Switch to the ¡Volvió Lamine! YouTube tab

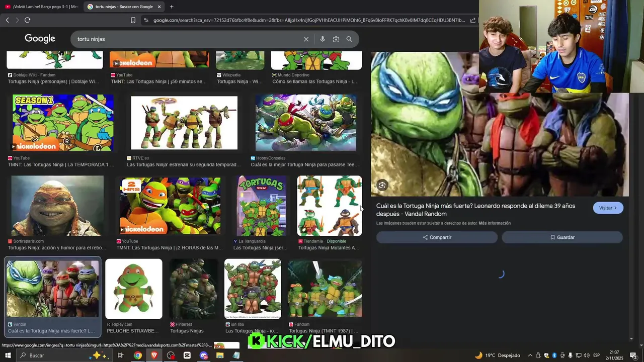(41, 7)
